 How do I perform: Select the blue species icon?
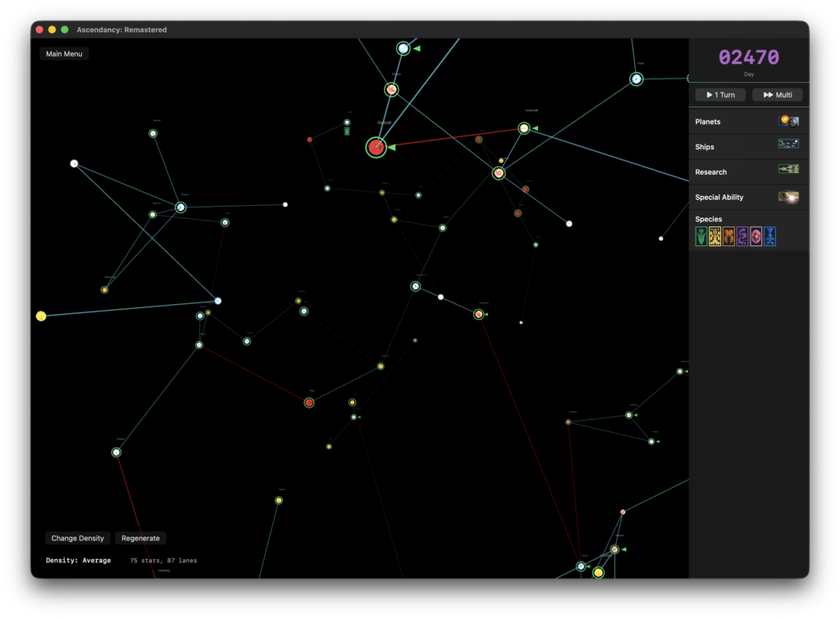click(x=769, y=236)
